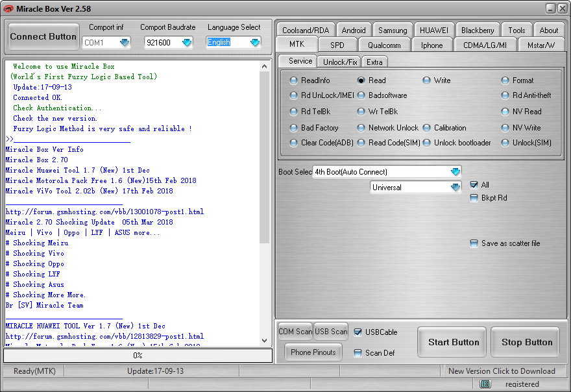Click the USB Scan button
This screenshot has height=392, width=571.
click(331, 331)
